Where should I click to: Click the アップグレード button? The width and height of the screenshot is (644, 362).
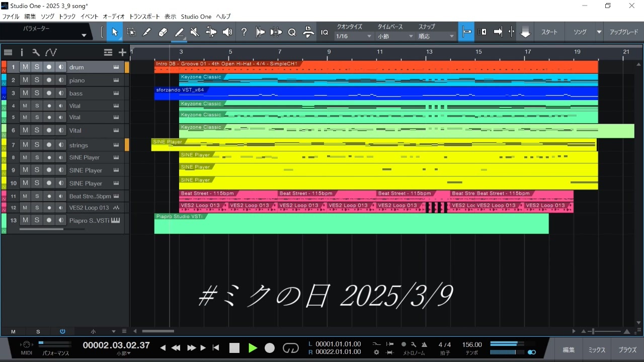[624, 32]
